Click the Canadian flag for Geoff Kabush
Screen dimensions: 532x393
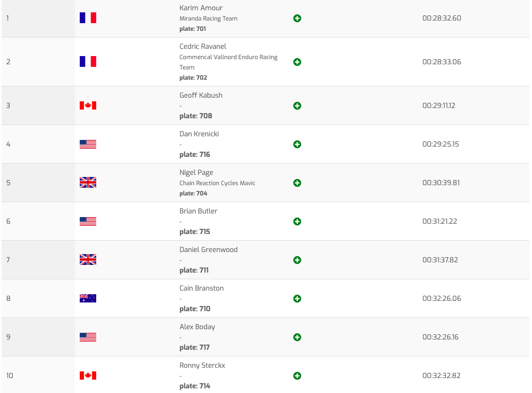pos(88,105)
